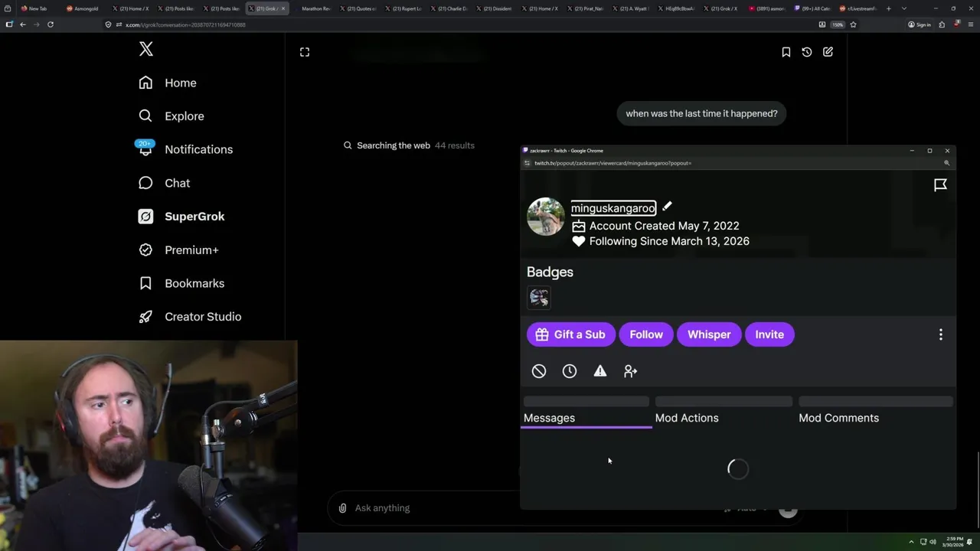This screenshot has width=980, height=551.
Task: Start a new Grok chat
Action: click(828, 52)
